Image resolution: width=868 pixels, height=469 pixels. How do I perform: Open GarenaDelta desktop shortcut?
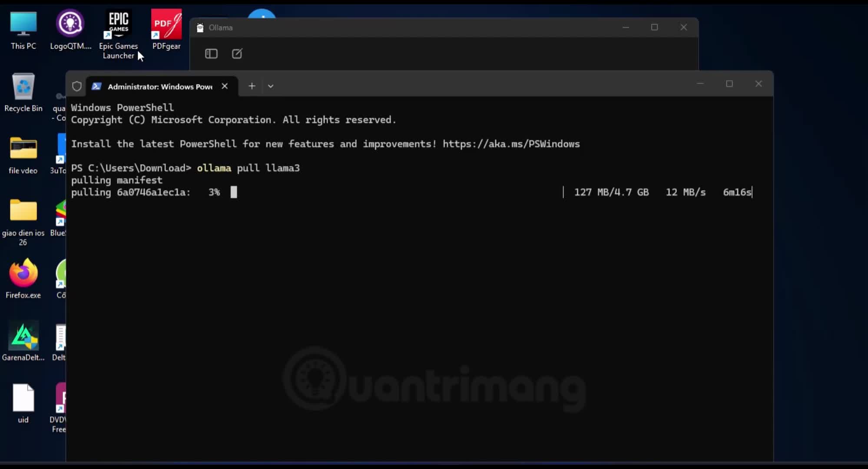[x=23, y=342]
